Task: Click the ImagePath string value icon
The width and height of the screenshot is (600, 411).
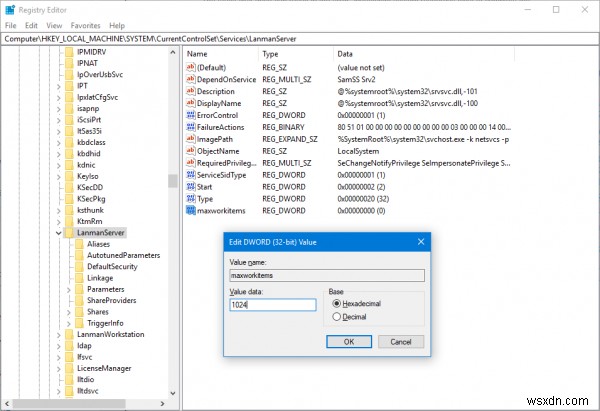Action: (x=191, y=139)
